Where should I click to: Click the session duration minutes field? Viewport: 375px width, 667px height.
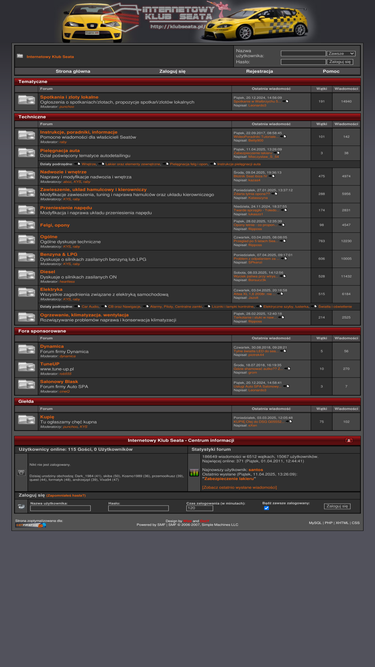[199, 508]
